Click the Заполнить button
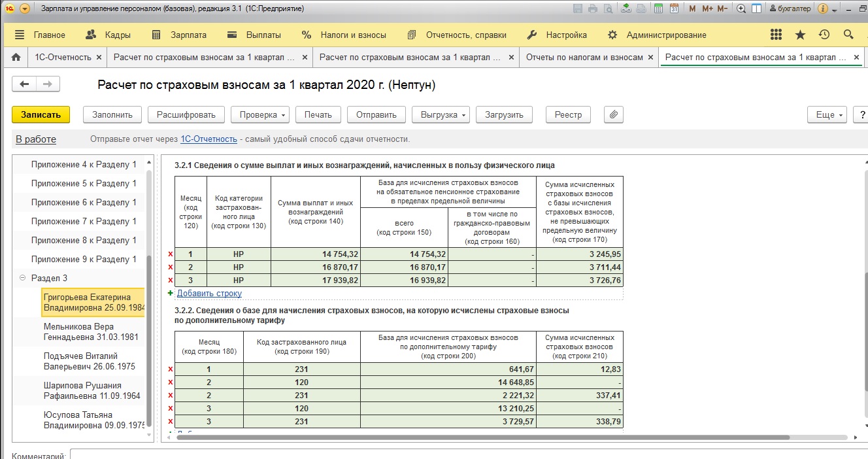Viewport: 868px width, 459px height. click(x=112, y=114)
